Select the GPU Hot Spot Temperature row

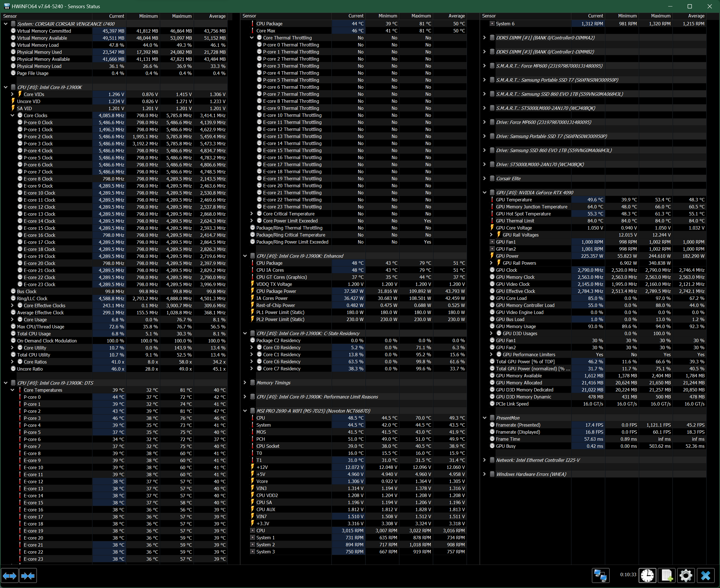pos(593,214)
